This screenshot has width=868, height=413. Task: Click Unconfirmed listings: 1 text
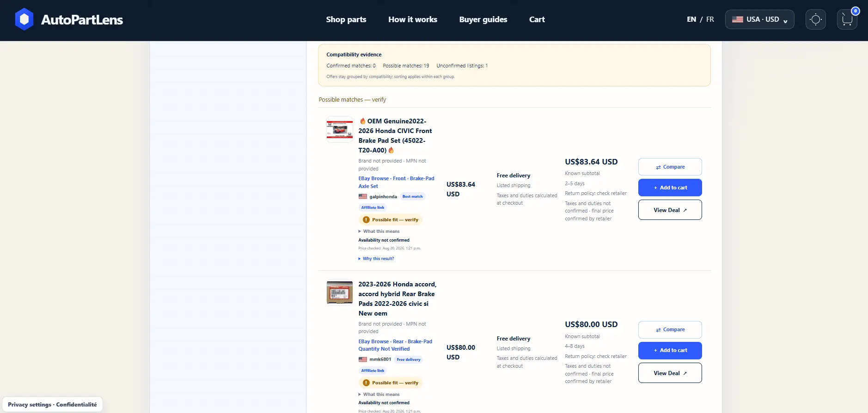[x=462, y=66]
